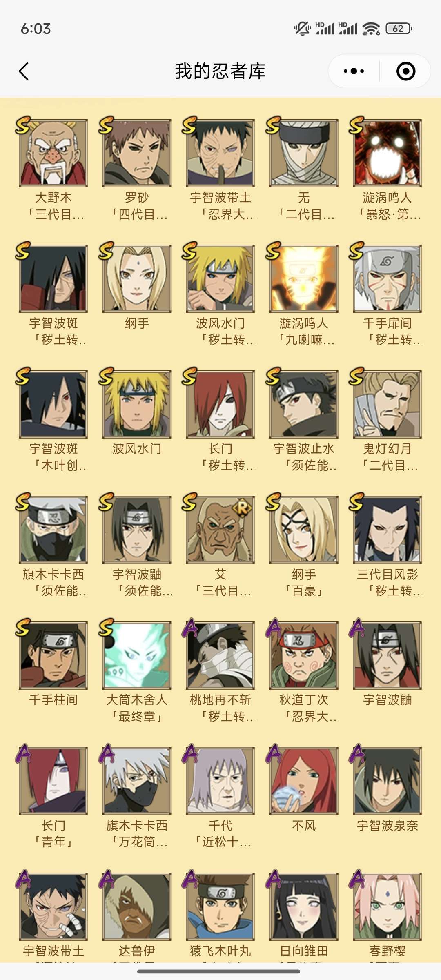The image size is (441, 980).
Task: Click the 猿飞木叶丸 name label
Action: 220,951
